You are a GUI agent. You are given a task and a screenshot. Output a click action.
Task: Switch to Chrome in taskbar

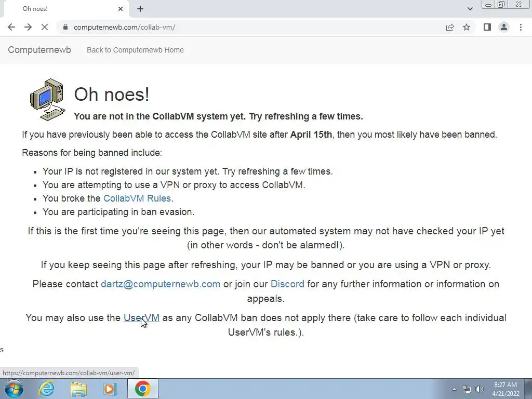142,389
